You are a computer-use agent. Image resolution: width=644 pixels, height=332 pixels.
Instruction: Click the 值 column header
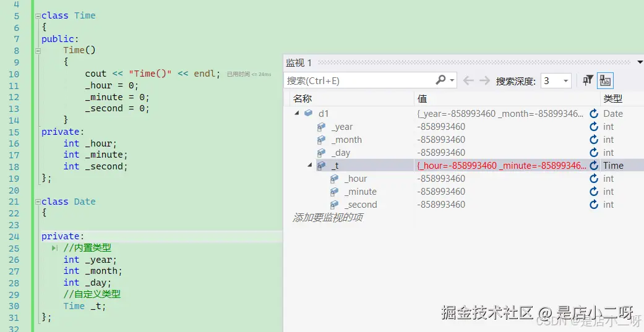pyautogui.click(x=422, y=98)
